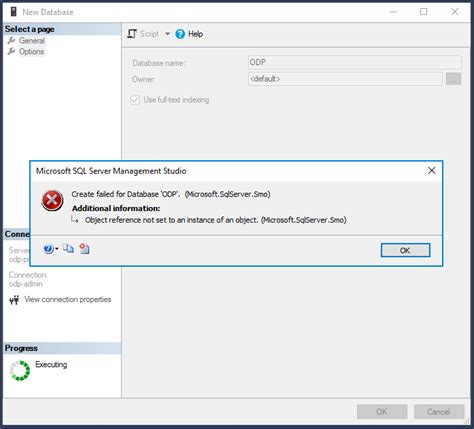Click the Owner default field
474x429 pixels.
(x=345, y=79)
